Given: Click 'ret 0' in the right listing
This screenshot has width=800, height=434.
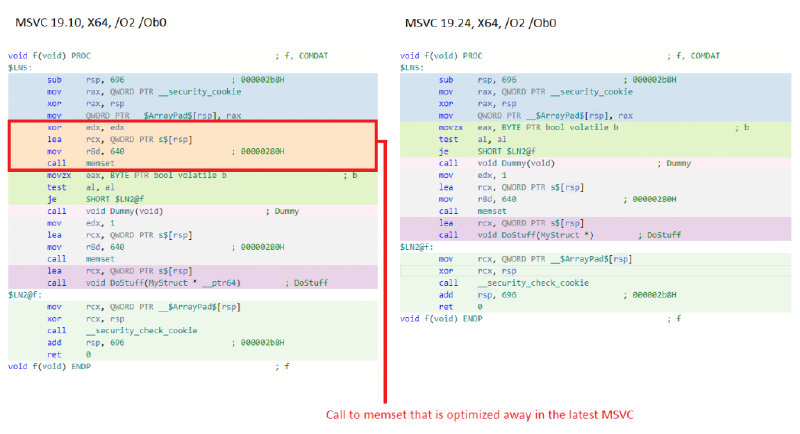Looking at the screenshot, I should click(x=462, y=305).
